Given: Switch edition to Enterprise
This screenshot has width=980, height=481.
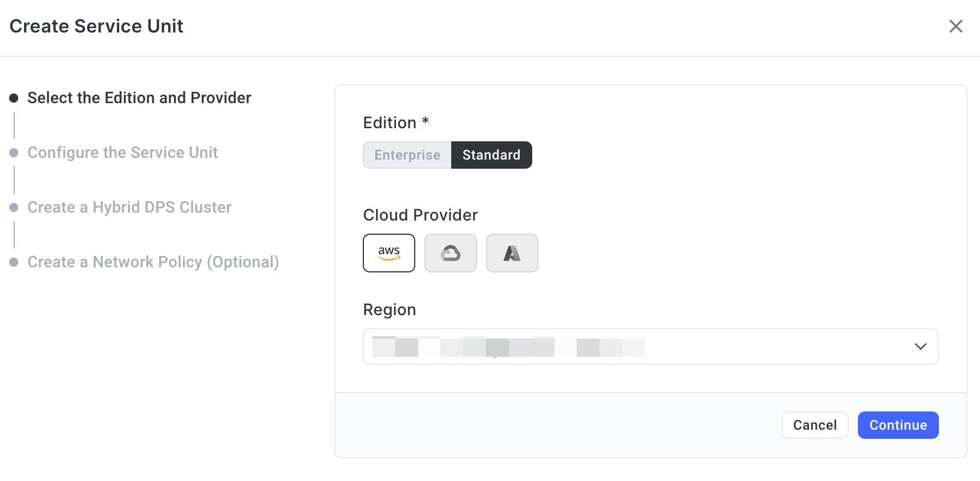Looking at the screenshot, I should (407, 155).
